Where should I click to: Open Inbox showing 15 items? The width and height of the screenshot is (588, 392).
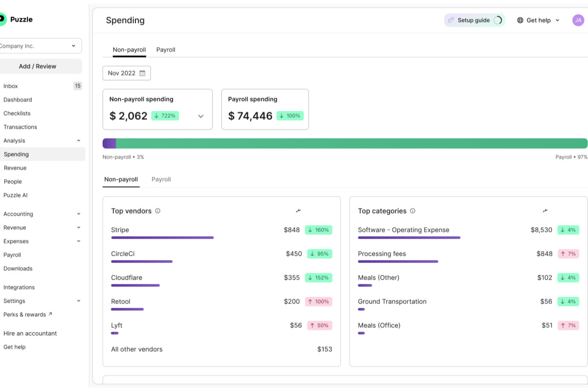coord(10,86)
